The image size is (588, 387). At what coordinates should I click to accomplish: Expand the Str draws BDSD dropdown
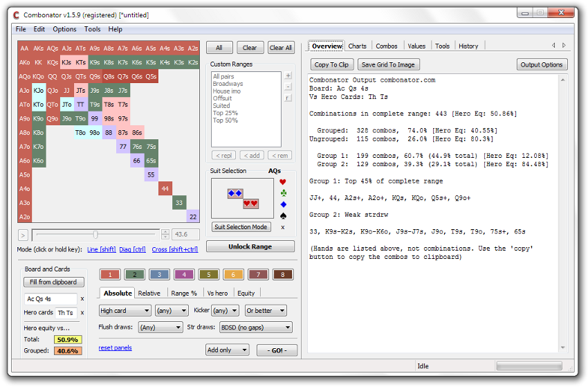point(255,327)
